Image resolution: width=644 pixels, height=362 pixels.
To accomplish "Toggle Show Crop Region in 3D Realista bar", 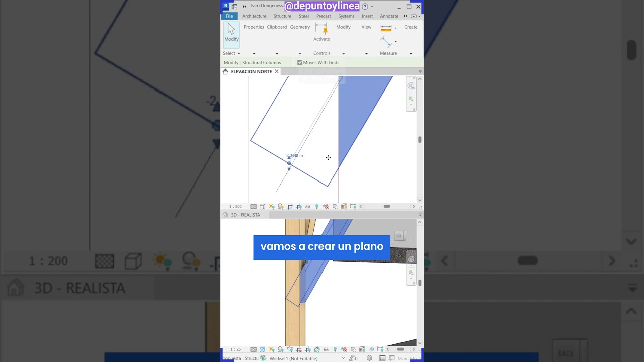I will [x=308, y=349].
